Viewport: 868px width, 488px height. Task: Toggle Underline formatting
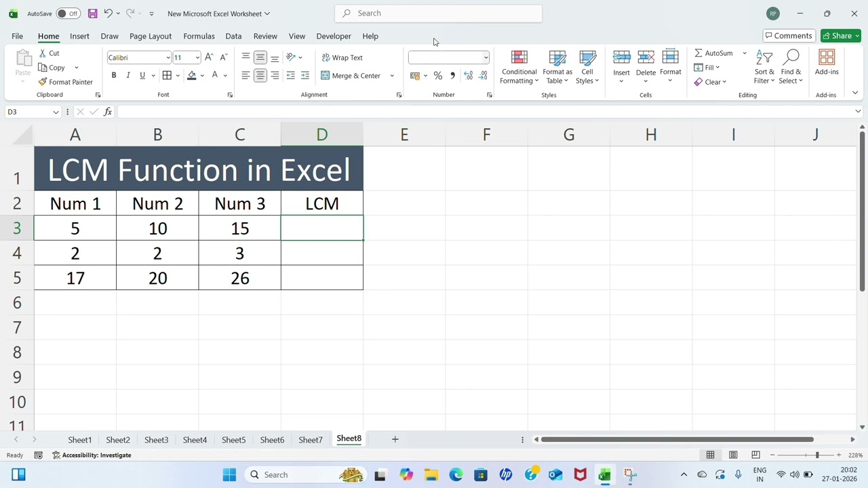pyautogui.click(x=142, y=76)
